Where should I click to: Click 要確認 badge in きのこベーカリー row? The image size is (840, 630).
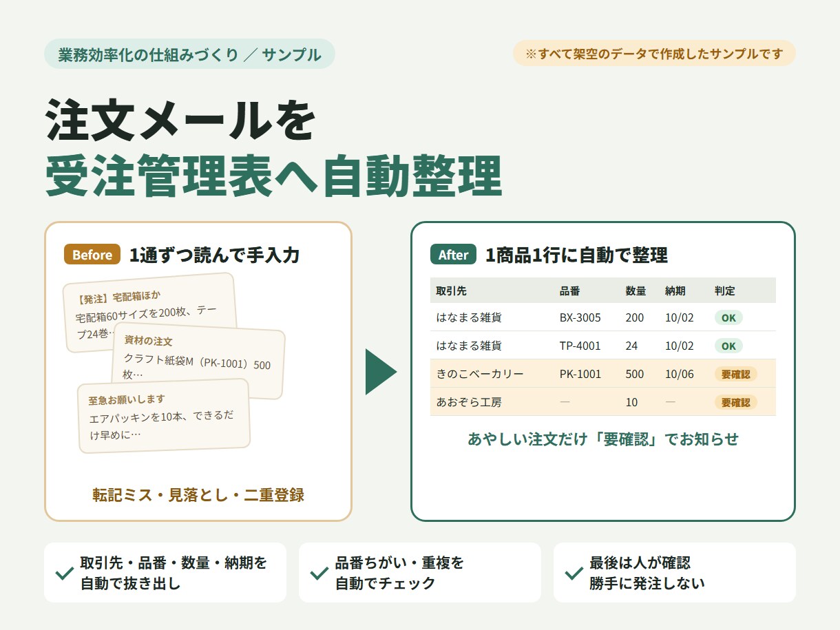pyautogui.click(x=735, y=374)
